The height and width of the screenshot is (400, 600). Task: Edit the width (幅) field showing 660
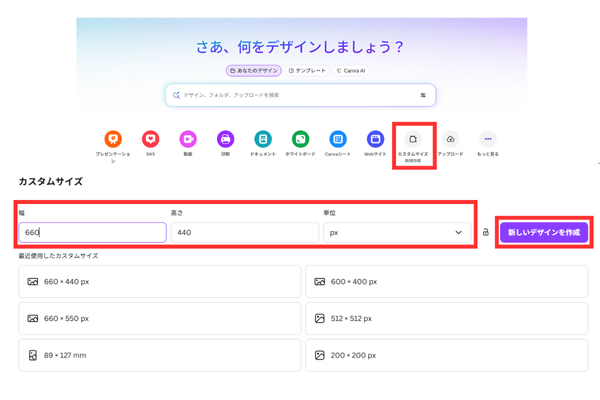coord(93,232)
